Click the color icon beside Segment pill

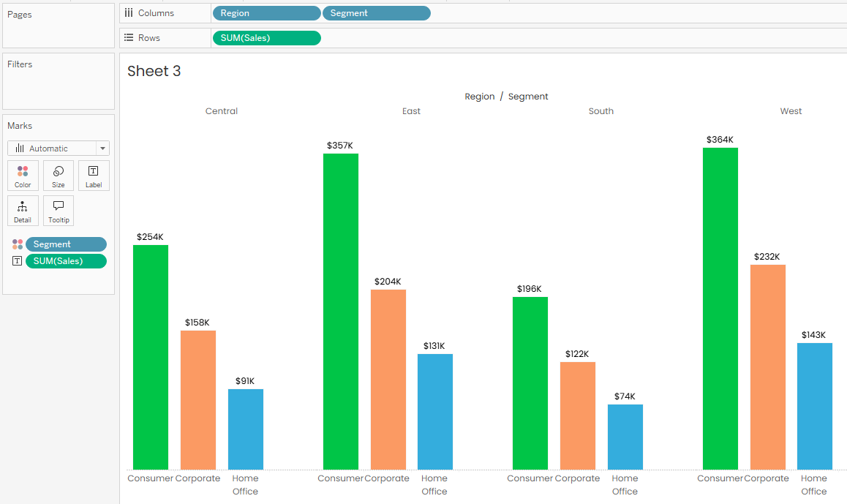pyautogui.click(x=18, y=244)
